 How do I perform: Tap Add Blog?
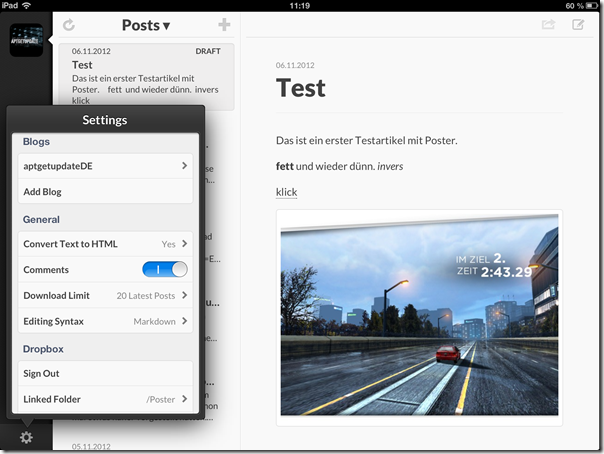[x=106, y=192]
